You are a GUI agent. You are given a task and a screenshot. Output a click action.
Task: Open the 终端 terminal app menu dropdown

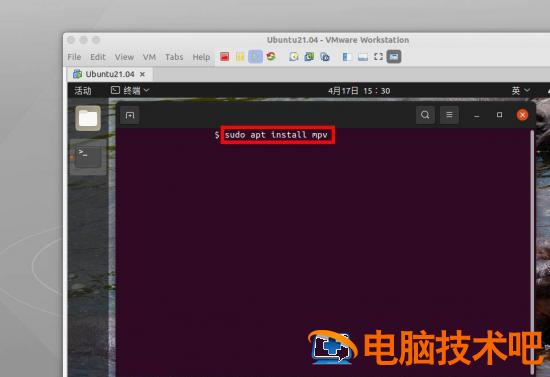coord(130,91)
